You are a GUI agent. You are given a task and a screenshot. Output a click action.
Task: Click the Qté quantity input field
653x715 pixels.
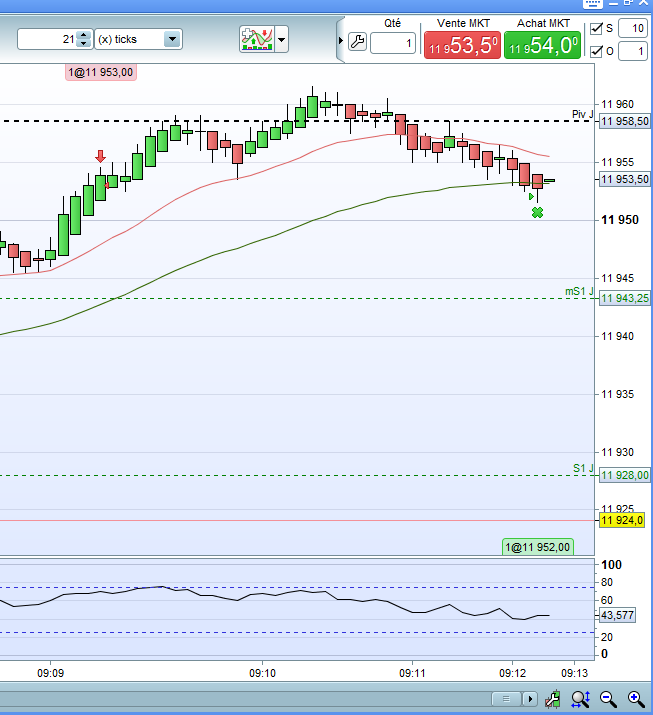tap(393, 43)
